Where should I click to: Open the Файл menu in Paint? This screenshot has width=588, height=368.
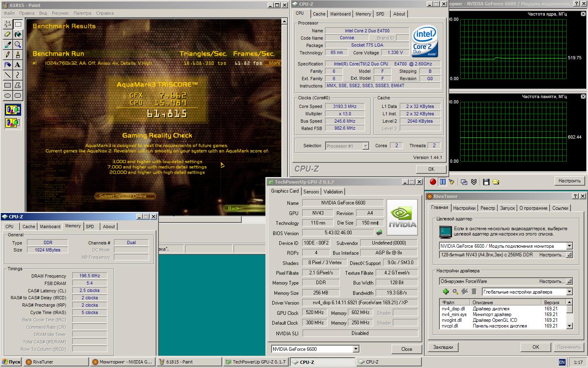coord(9,13)
